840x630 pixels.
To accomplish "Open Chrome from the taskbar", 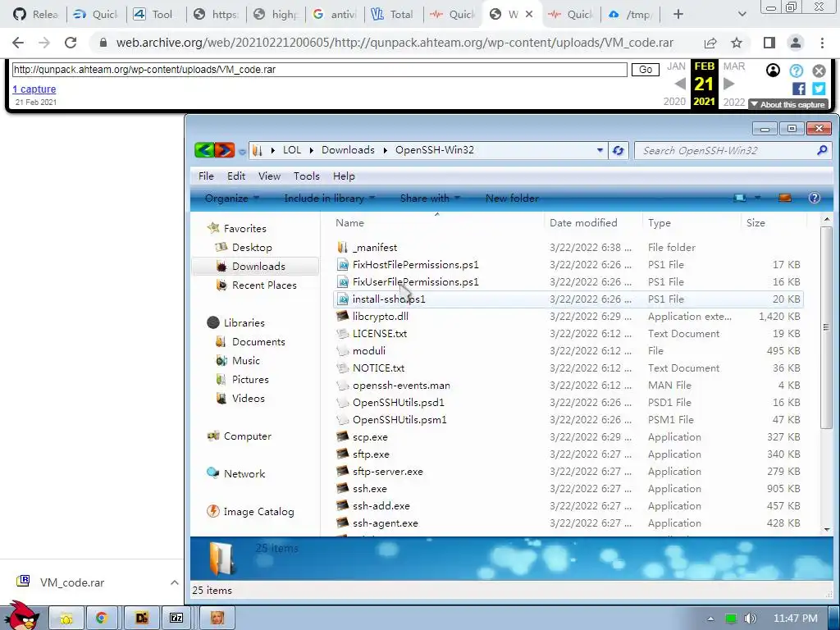I will coord(101,619).
